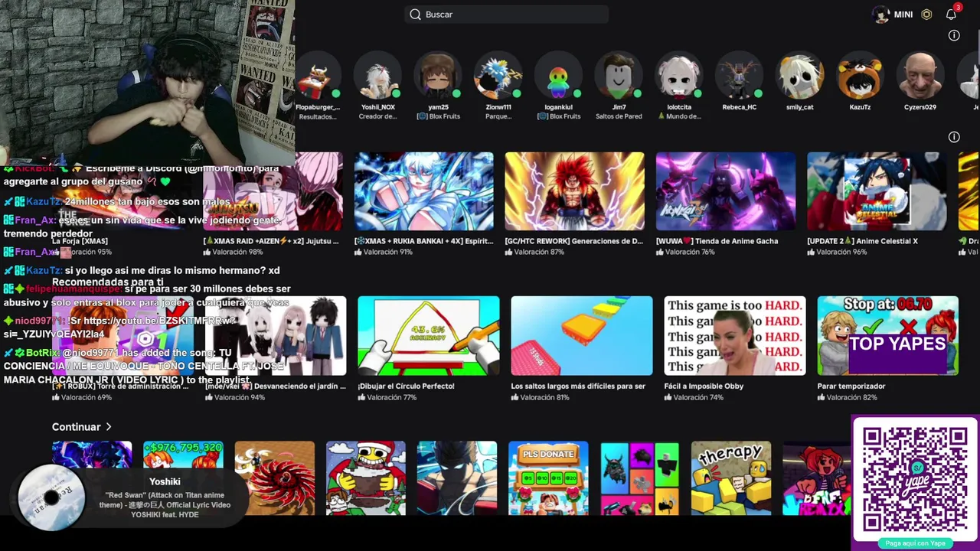The width and height of the screenshot is (980, 551).
Task: Open friend Zionw111 avatar
Action: pos(498,76)
